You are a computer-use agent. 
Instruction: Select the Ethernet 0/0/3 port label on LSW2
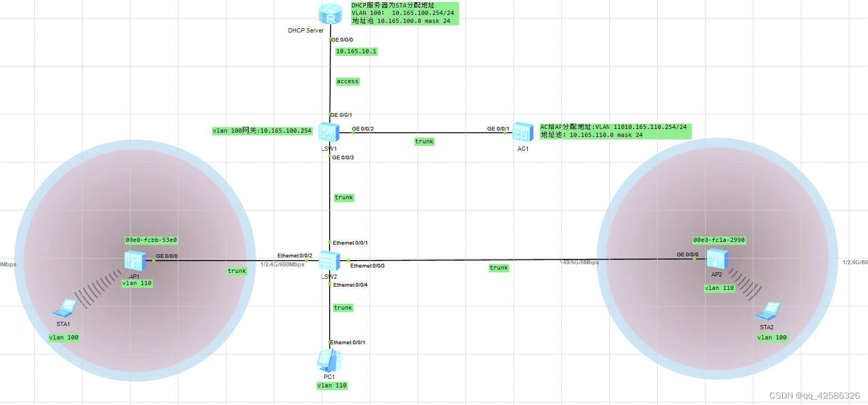click(x=367, y=266)
